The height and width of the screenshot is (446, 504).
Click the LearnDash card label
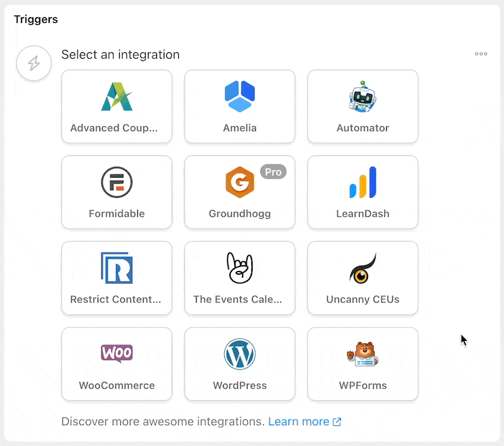(x=363, y=214)
